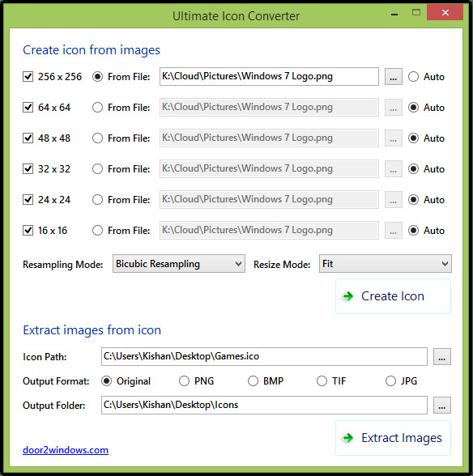Toggle the 48 x 48 size checkbox
The image size is (473, 476).
coord(28,138)
